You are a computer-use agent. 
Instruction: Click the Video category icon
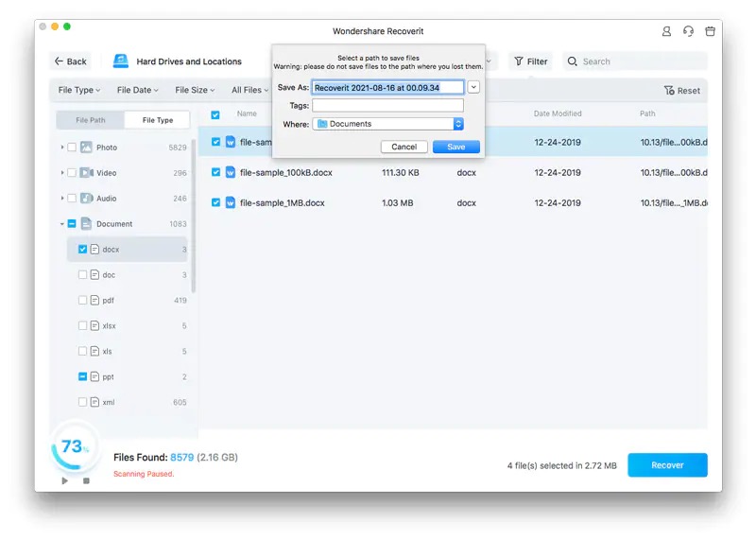86,173
